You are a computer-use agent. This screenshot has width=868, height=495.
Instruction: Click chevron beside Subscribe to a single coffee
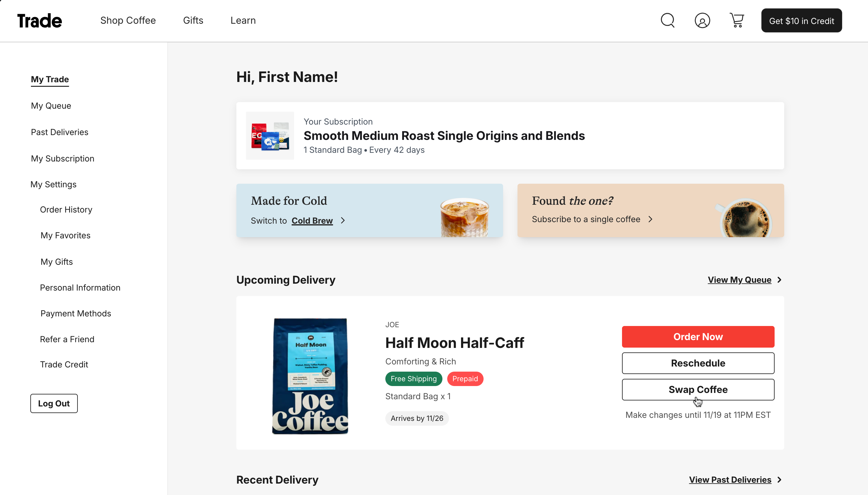[650, 219]
